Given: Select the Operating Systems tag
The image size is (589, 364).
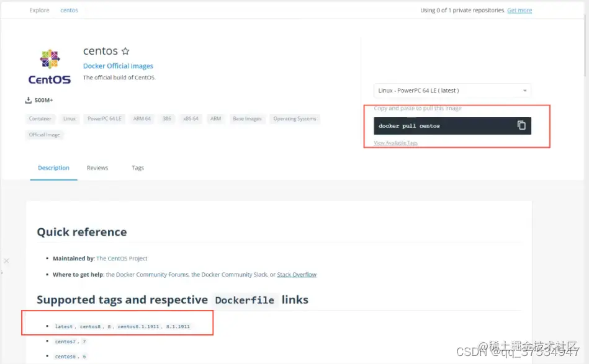Looking at the screenshot, I should [x=294, y=118].
